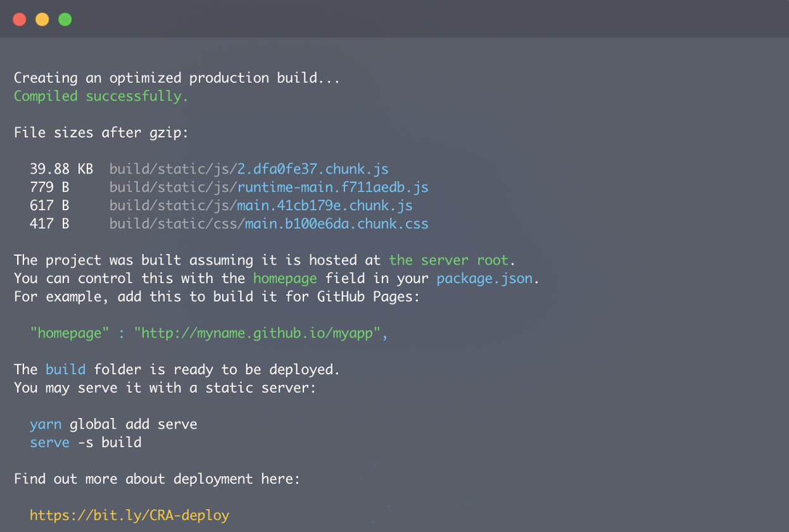Maximize the window using the green button
This screenshot has width=789, height=532.
(65, 20)
